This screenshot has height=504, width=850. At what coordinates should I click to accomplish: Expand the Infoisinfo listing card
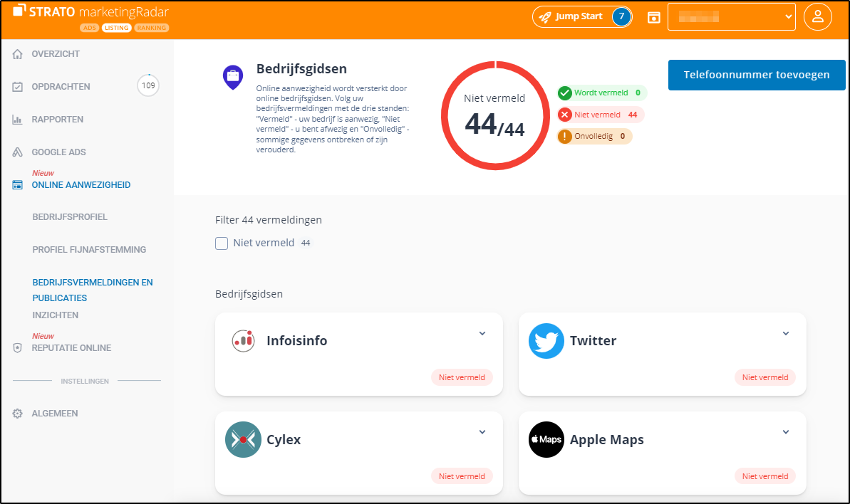tap(482, 334)
